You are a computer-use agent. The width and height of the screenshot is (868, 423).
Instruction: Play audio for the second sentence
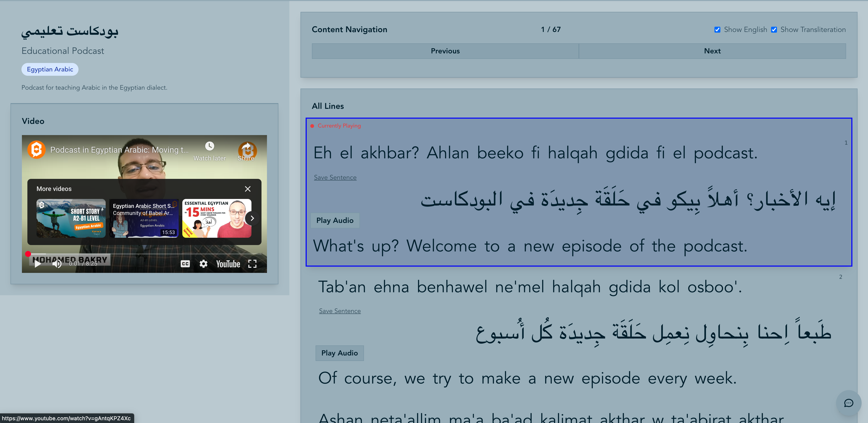pyautogui.click(x=339, y=353)
